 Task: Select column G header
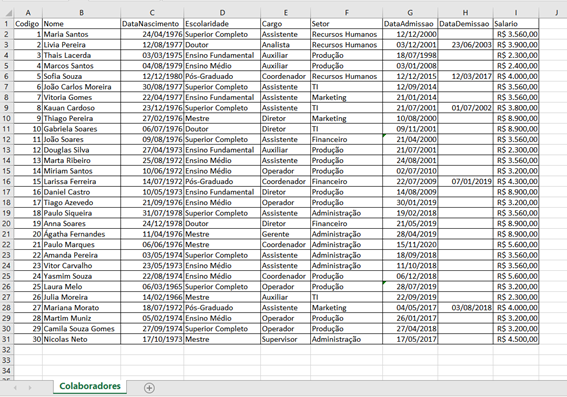[410, 13]
